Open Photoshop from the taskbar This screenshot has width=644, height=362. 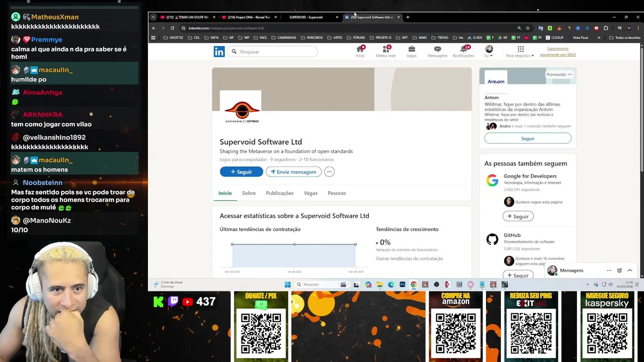point(403,285)
